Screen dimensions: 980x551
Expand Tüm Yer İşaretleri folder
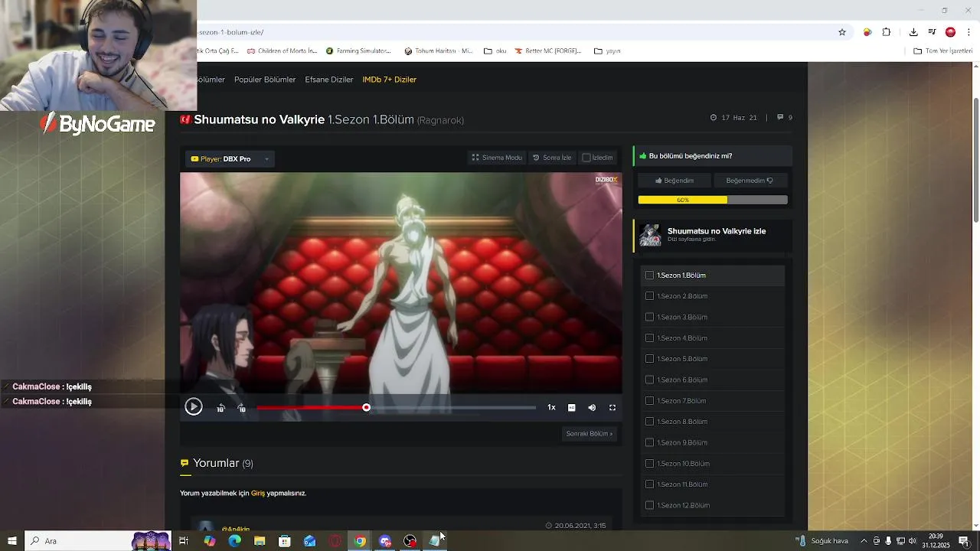(943, 51)
